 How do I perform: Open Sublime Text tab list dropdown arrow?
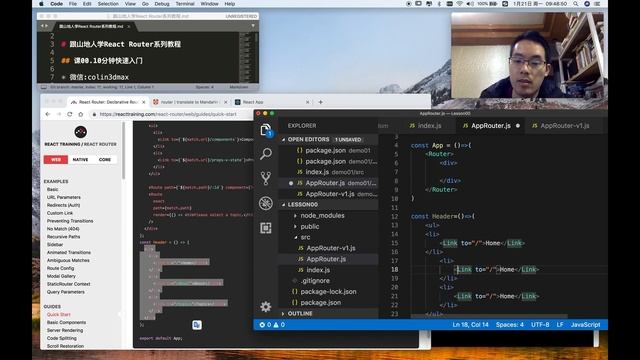pos(253,26)
